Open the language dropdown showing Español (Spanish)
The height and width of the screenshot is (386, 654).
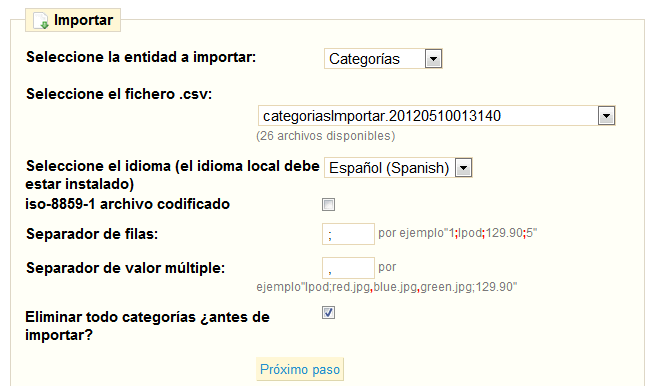click(398, 168)
